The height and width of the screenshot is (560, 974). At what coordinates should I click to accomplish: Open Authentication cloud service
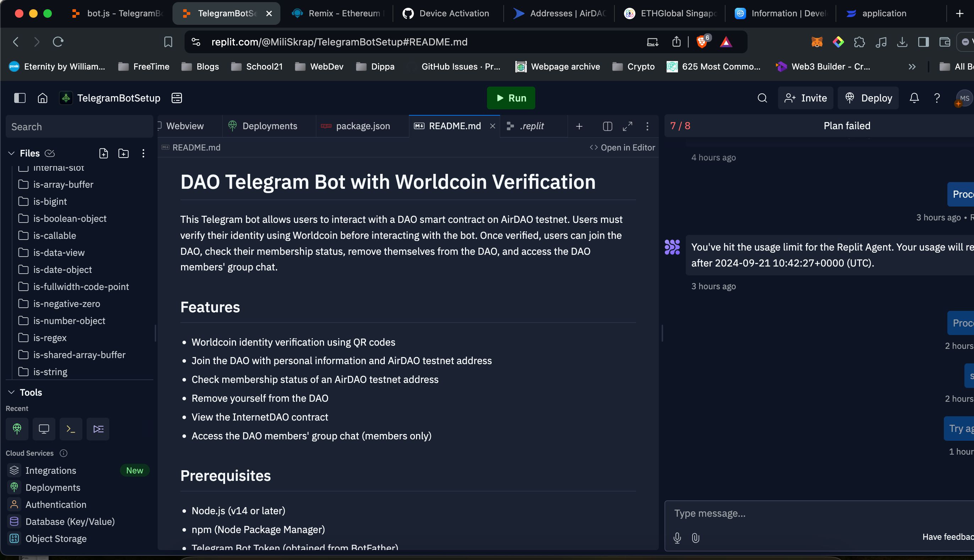[56, 505]
